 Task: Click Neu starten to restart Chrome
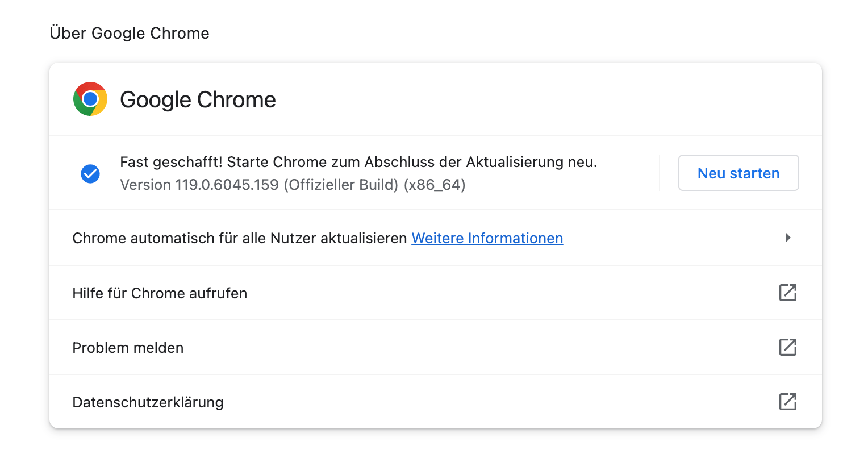pos(738,173)
